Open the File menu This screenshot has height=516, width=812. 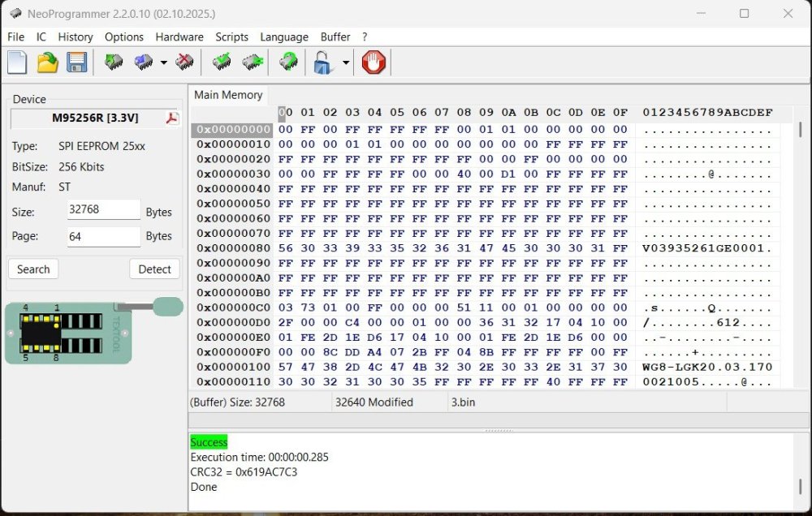point(15,37)
